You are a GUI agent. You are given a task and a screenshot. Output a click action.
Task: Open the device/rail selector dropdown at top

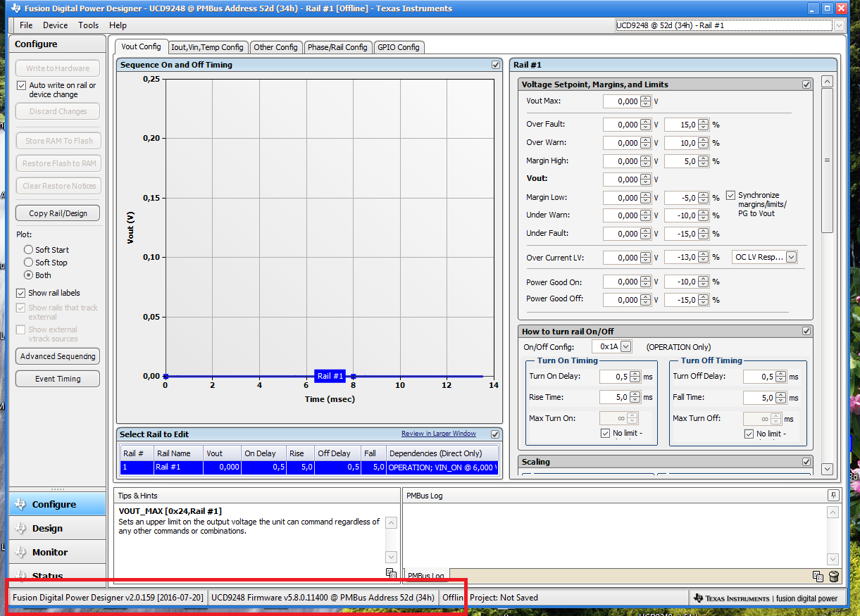[839, 25]
